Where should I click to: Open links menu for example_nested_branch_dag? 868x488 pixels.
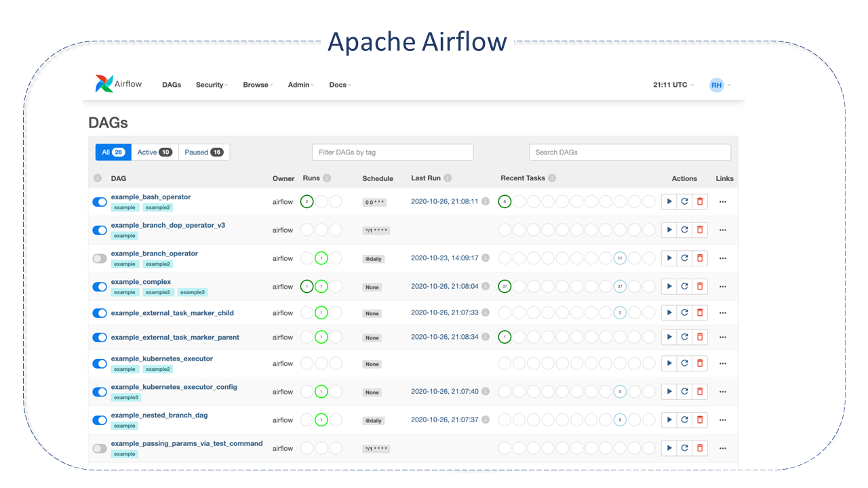click(723, 420)
